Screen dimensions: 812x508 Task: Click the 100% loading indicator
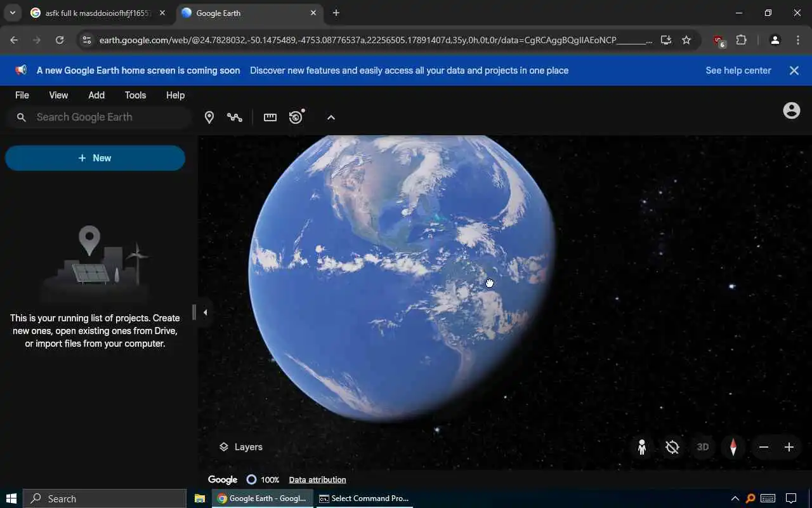pyautogui.click(x=263, y=480)
